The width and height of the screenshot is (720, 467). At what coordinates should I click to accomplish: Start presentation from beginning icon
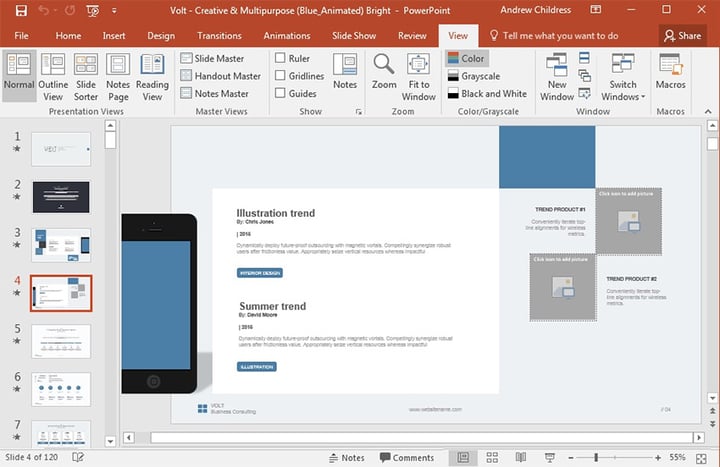tap(92, 10)
